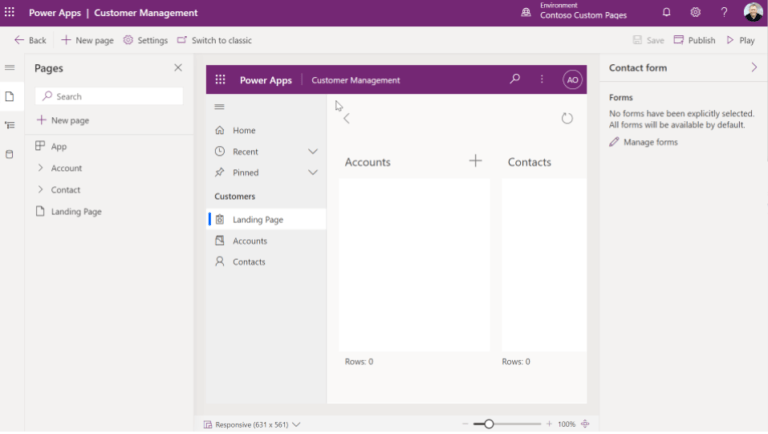768x434 pixels.
Task: Open the help question mark
Action: pyautogui.click(x=724, y=12)
